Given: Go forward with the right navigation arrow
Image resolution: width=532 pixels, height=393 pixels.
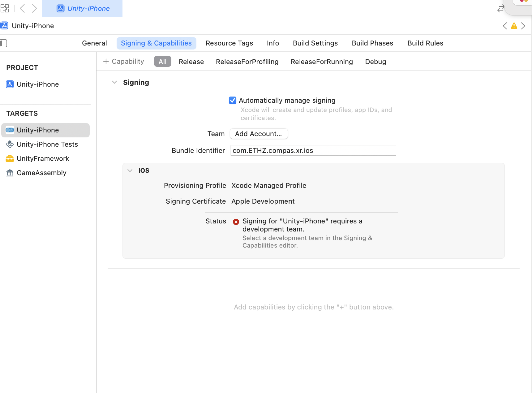Looking at the screenshot, I should (x=34, y=8).
